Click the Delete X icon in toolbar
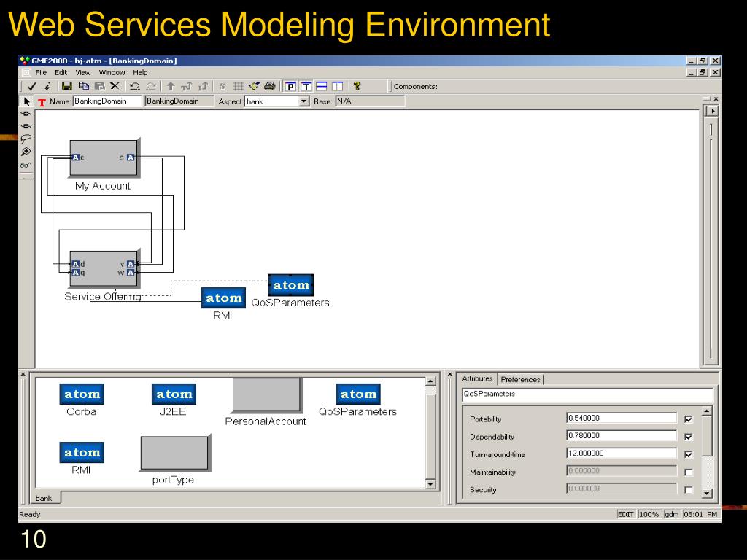Screen dimensions: 747x560 point(115,86)
